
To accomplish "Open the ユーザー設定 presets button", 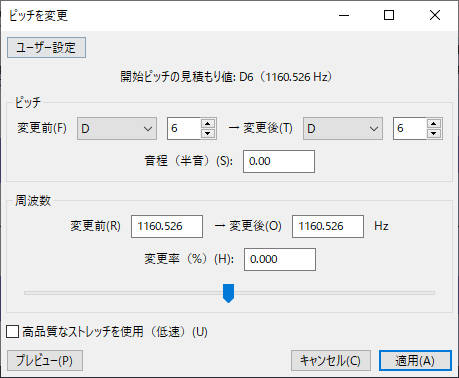I will [46, 48].
